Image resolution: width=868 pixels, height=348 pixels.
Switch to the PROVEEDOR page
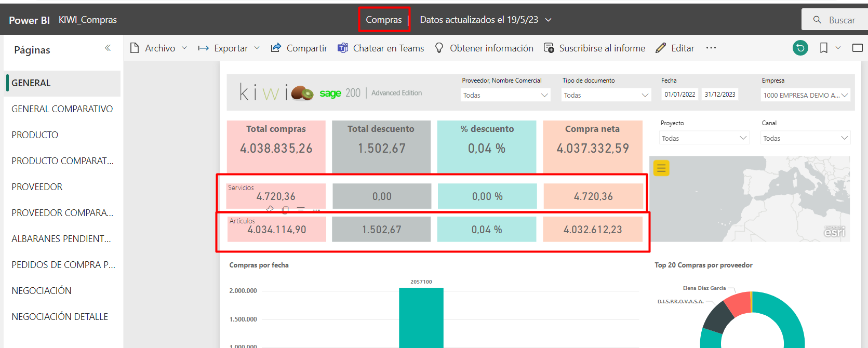(x=37, y=187)
